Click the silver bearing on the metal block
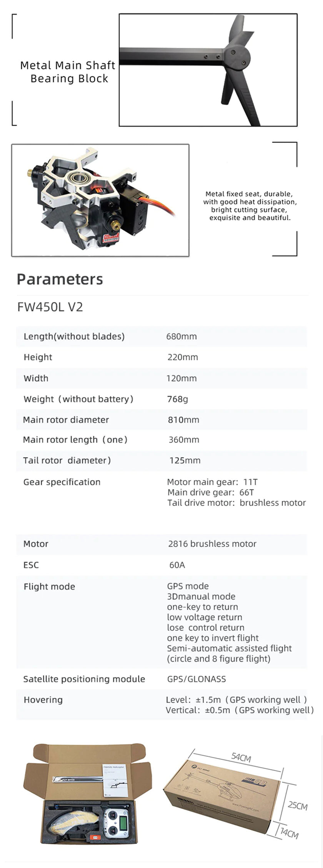 (x=79, y=178)
